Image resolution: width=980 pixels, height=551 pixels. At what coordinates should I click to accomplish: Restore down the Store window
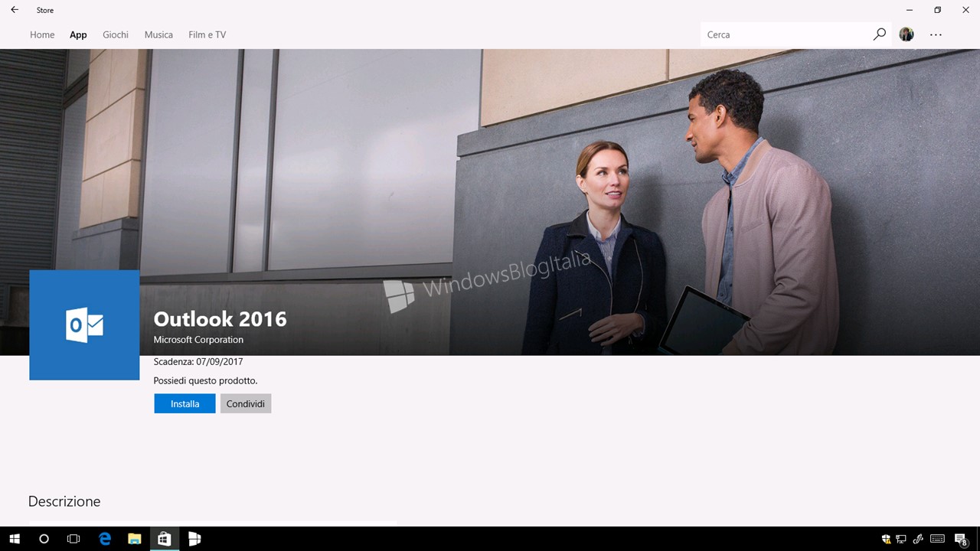pyautogui.click(x=937, y=10)
